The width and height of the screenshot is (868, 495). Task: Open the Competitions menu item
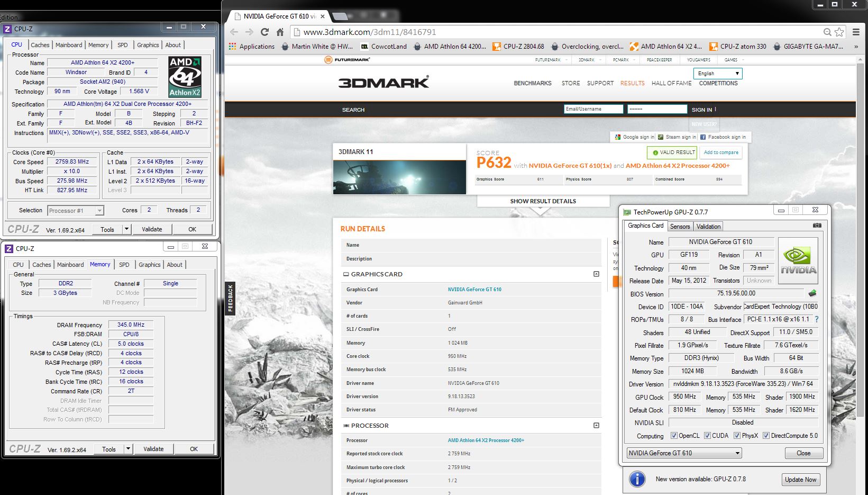point(718,83)
